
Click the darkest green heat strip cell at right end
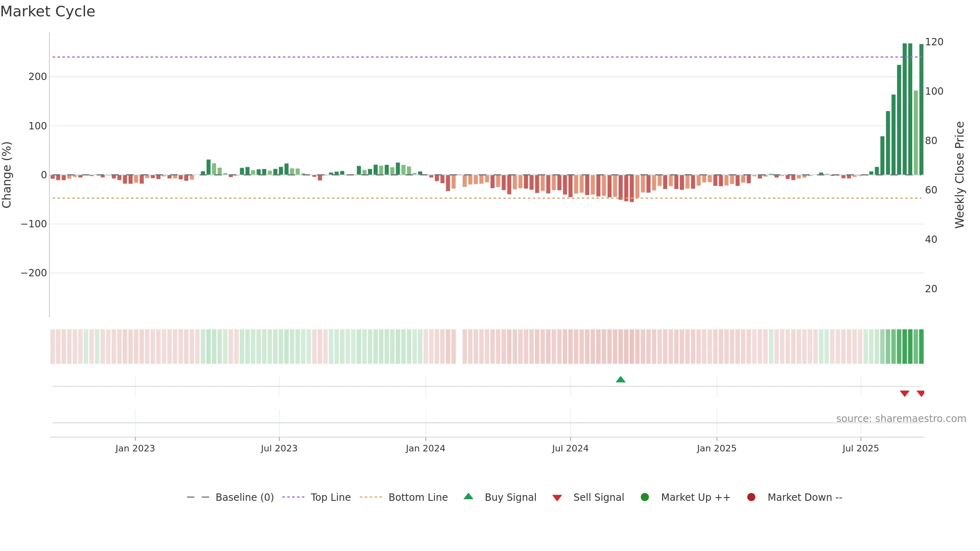tap(921, 347)
